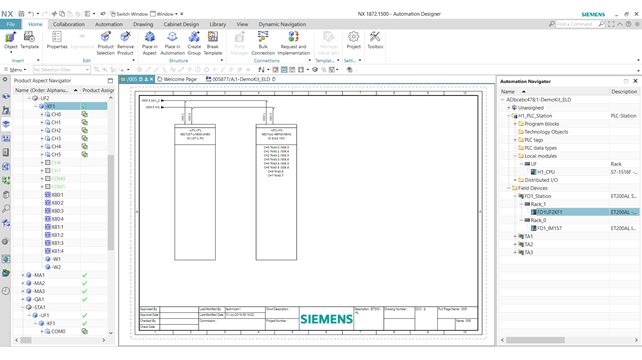Switch to the Library ribbon tab
Image resolution: width=642 pixels, height=360 pixels.
217,24
